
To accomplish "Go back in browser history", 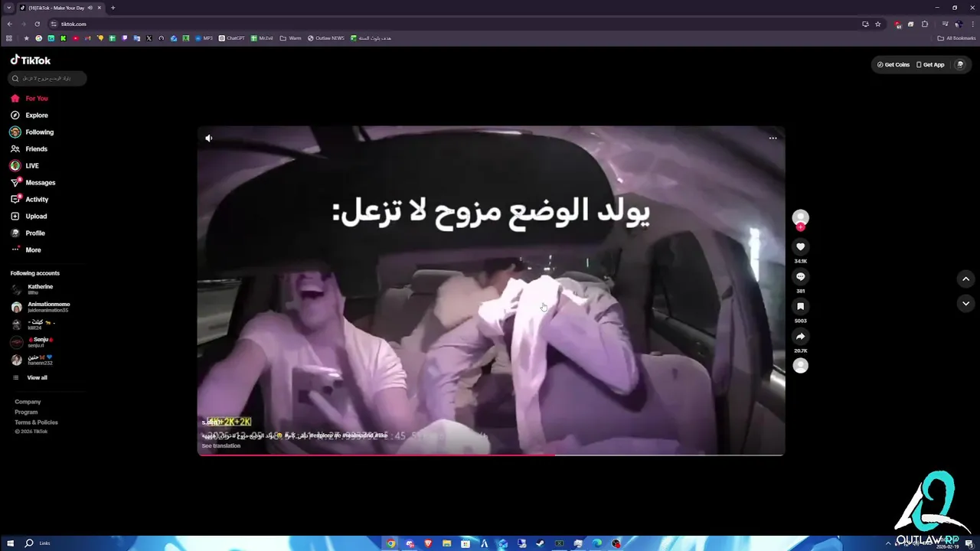I will tap(9, 24).
